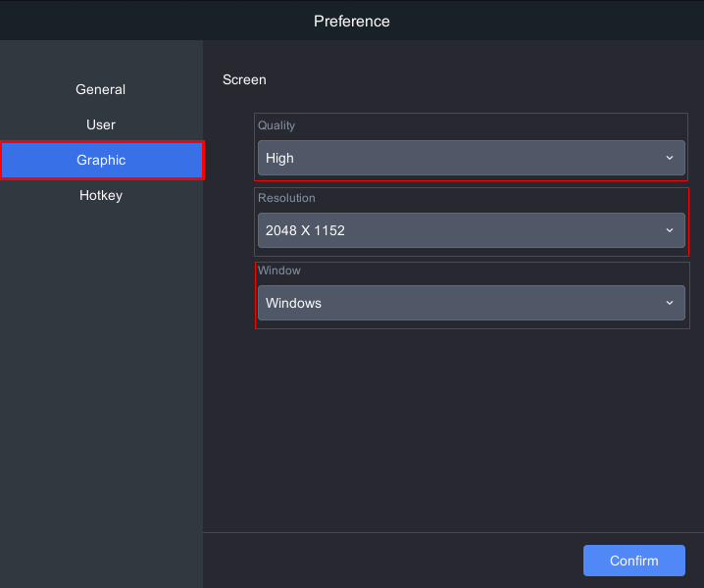The height and width of the screenshot is (588, 704).
Task: Click the "High" selected value text
Action: pos(279,158)
